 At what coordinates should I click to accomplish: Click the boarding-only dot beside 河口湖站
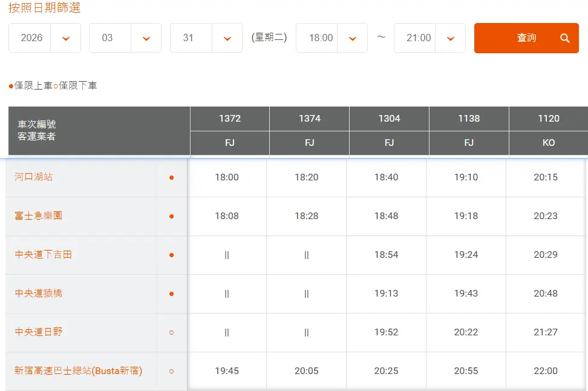pos(171,177)
